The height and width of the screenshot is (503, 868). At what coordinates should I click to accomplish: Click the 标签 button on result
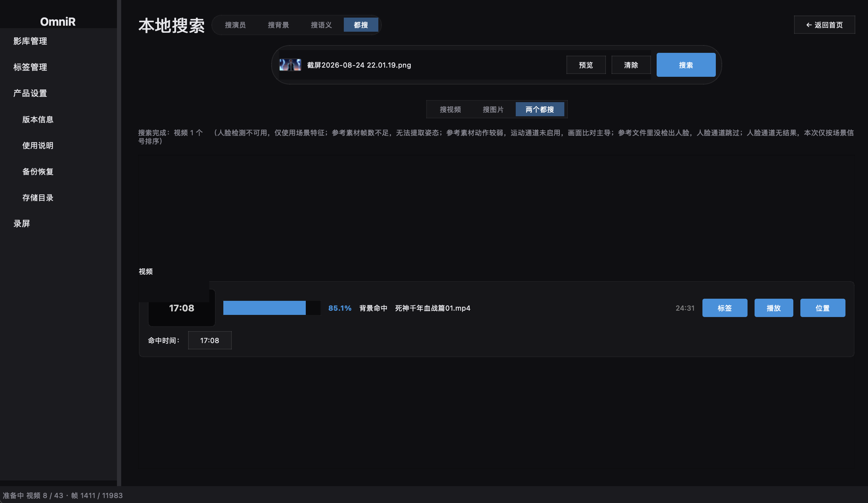coord(725,308)
